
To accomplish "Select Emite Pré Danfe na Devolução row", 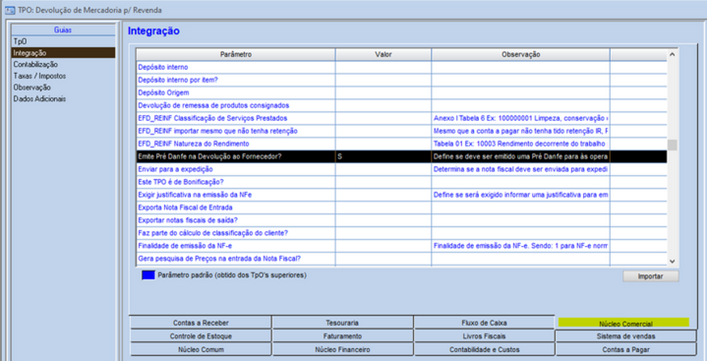I will point(401,156).
